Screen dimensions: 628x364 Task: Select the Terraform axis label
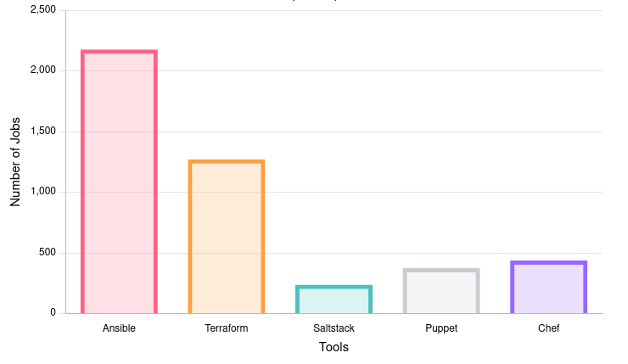click(x=227, y=328)
